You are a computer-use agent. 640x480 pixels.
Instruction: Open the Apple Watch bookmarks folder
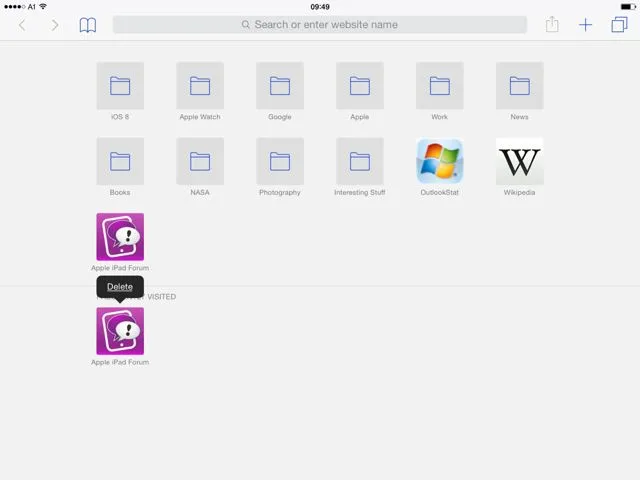[x=200, y=86]
